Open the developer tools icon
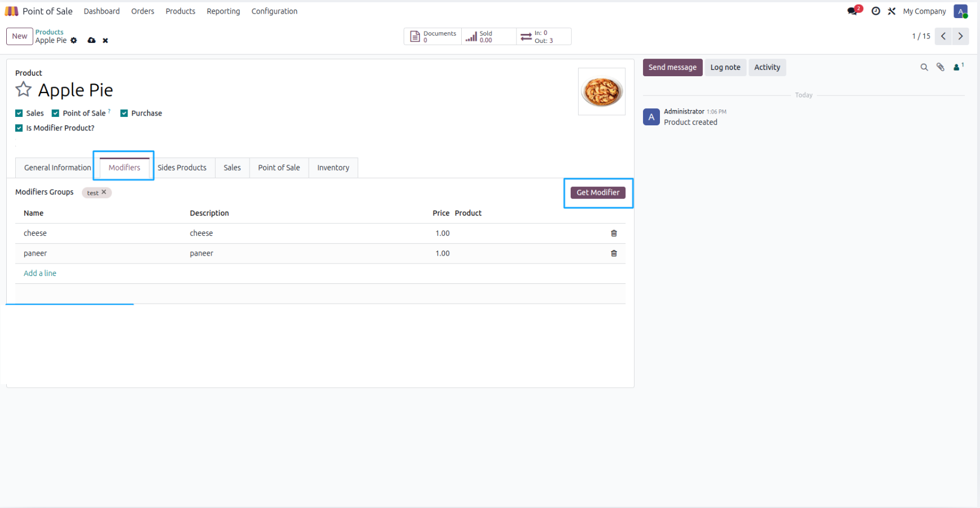 click(891, 11)
